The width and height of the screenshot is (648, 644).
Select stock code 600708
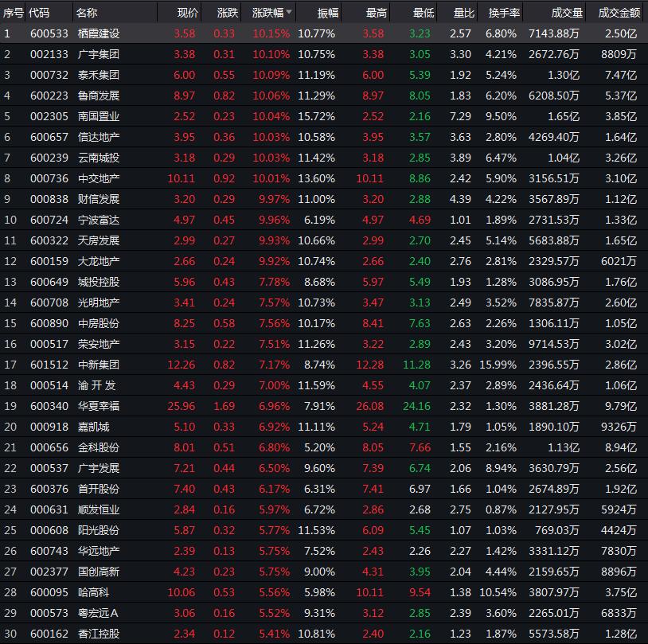[49, 302]
